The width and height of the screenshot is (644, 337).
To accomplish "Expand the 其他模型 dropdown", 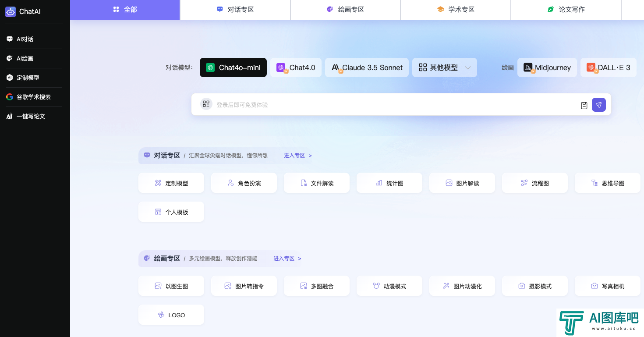I will (x=444, y=67).
